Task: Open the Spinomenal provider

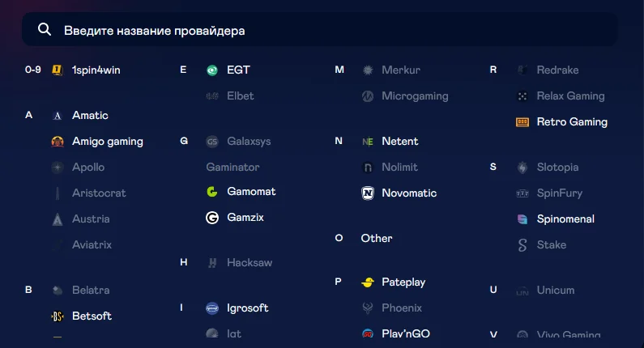Action: click(565, 219)
